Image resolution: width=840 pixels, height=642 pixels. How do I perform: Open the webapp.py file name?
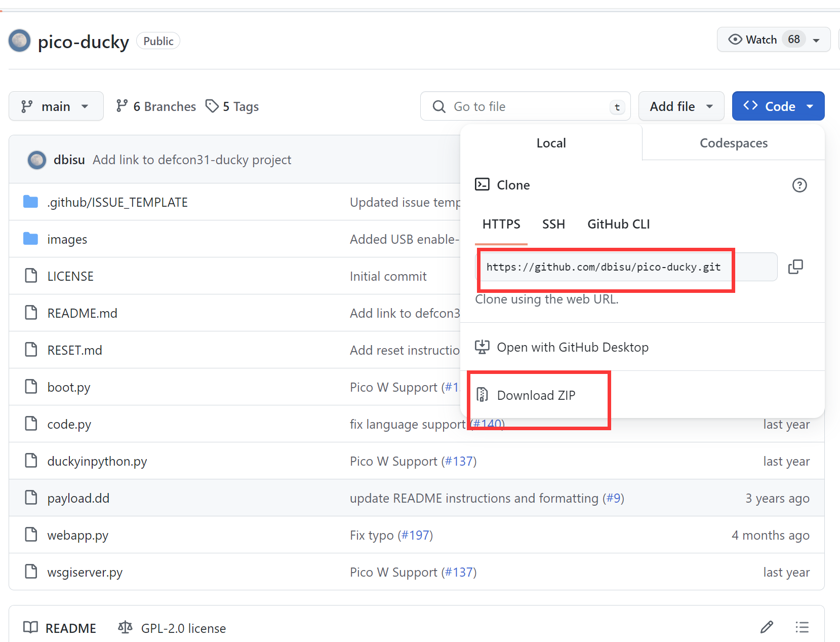pos(78,535)
